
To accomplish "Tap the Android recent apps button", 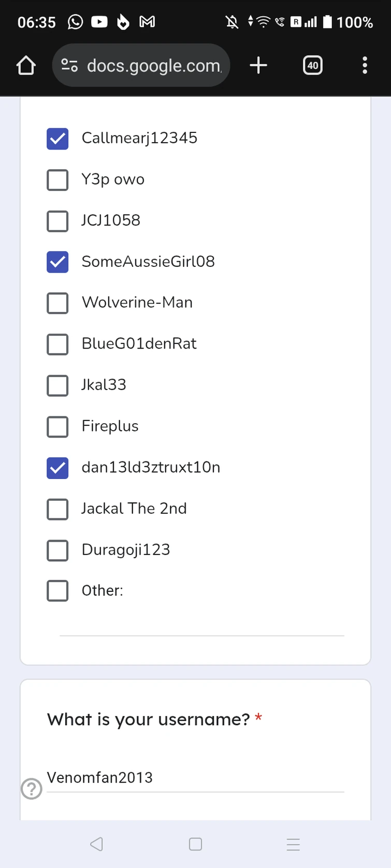I will 294,844.
